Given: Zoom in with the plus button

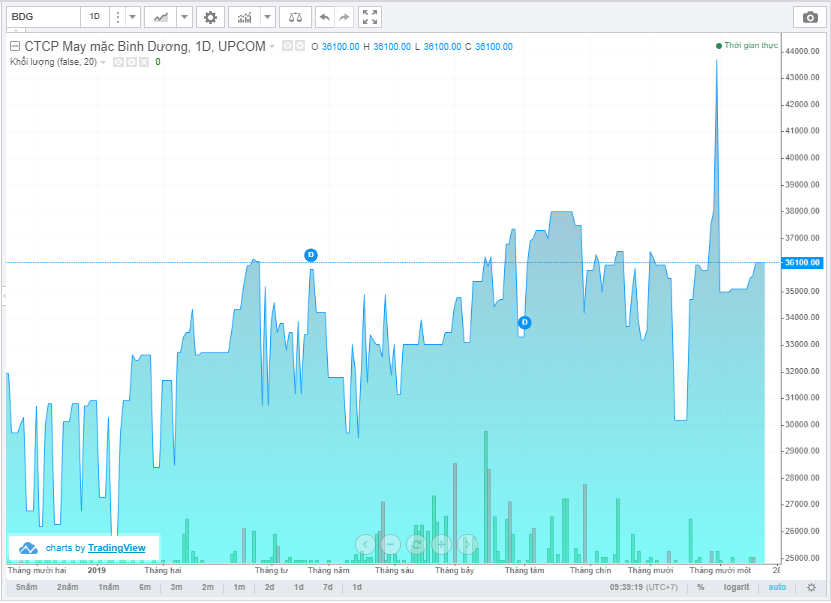Looking at the screenshot, I should 441,544.
